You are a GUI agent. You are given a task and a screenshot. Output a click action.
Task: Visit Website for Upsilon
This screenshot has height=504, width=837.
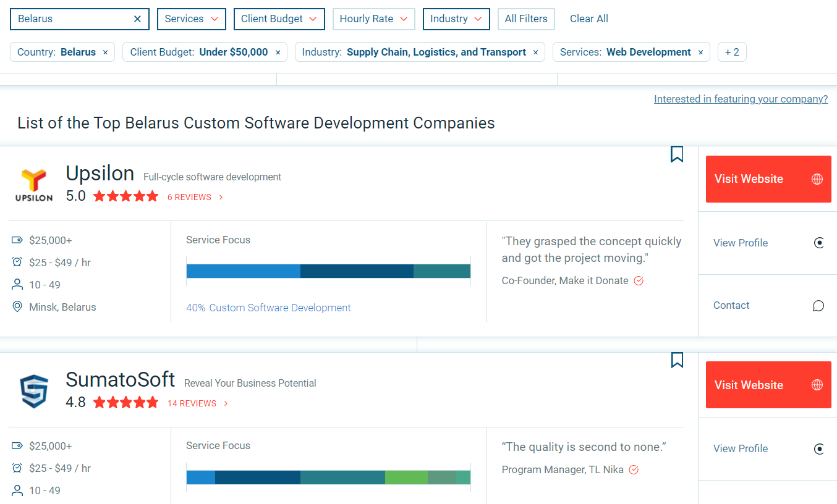(768, 179)
